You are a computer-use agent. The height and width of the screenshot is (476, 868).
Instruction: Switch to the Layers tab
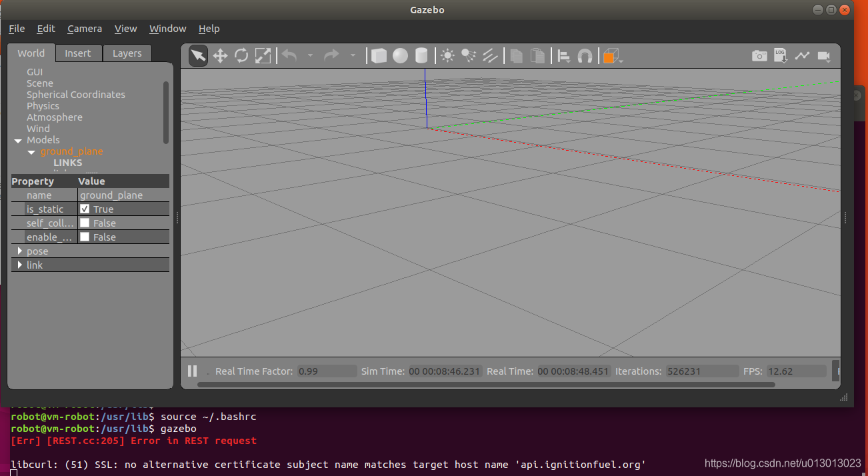[x=127, y=53]
